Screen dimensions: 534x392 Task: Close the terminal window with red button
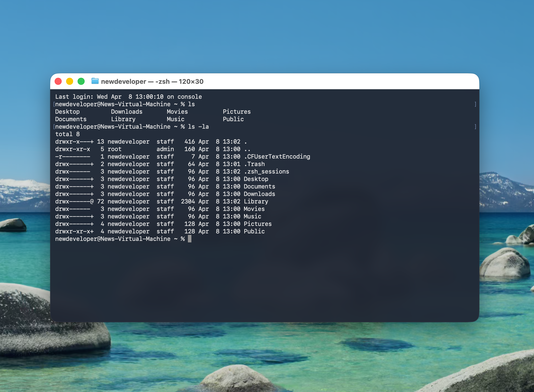[x=58, y=81]
